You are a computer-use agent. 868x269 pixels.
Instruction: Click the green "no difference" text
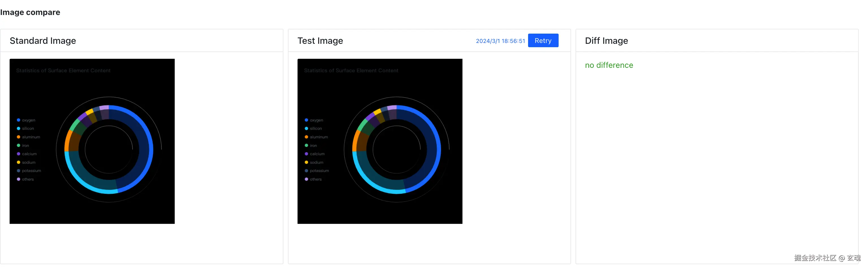[609, 65]
